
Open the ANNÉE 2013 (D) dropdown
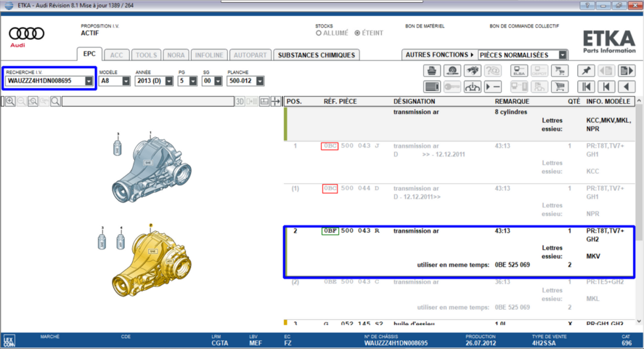[x=168, y=81]
